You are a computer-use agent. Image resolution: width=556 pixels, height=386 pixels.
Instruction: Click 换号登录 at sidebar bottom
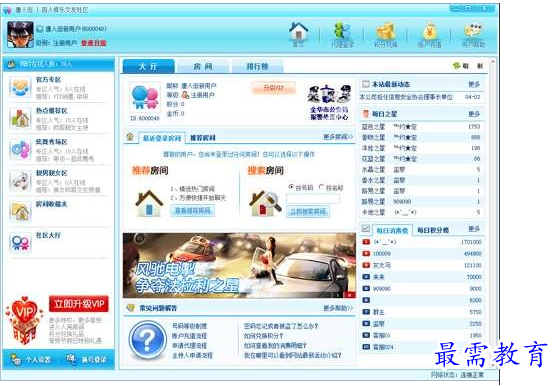tap(86, 359)
